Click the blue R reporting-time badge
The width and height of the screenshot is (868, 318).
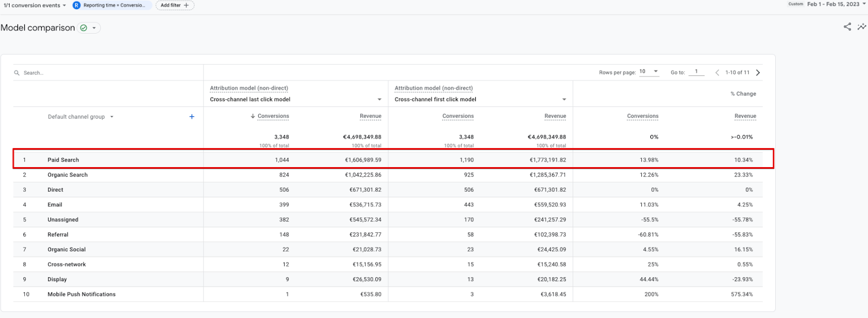point(76,5)
